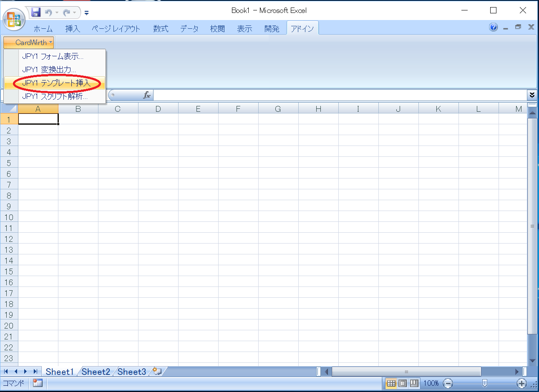Go to the first sheet tab arrow
539x392 pixels.
[x=6, y=371]
